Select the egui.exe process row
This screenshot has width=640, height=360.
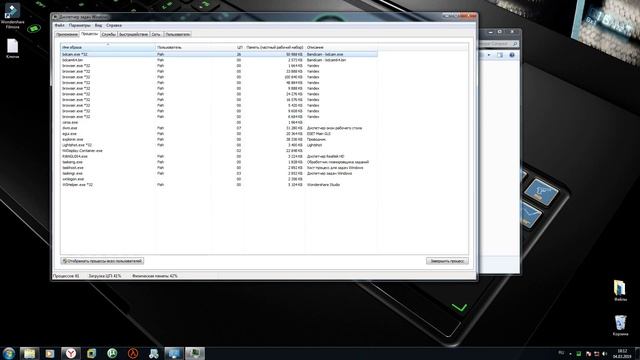click(219, 134)
